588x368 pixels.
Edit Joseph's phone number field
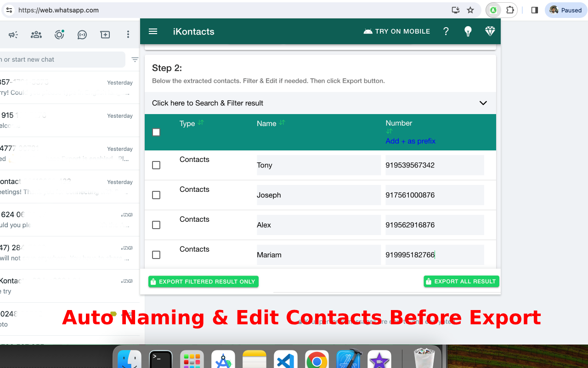[x=434, y=195]
